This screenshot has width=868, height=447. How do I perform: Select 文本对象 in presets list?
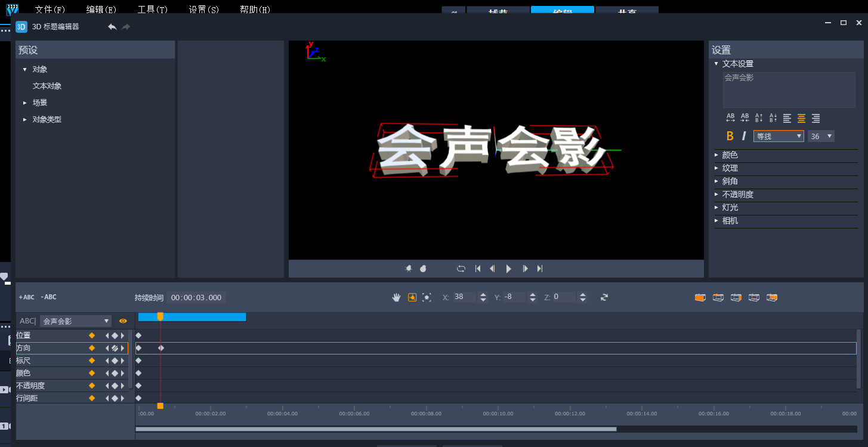(x=47, y=86)
